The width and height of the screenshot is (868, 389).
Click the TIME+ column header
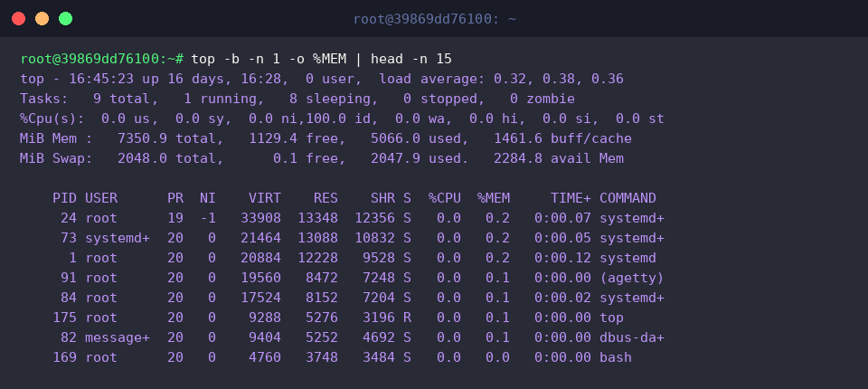tap(571, 198)
